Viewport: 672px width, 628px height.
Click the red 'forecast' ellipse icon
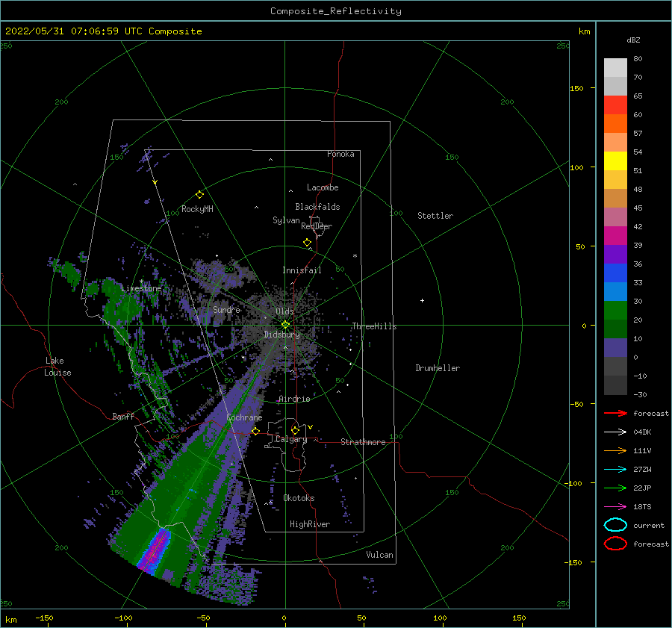(615, 544)
